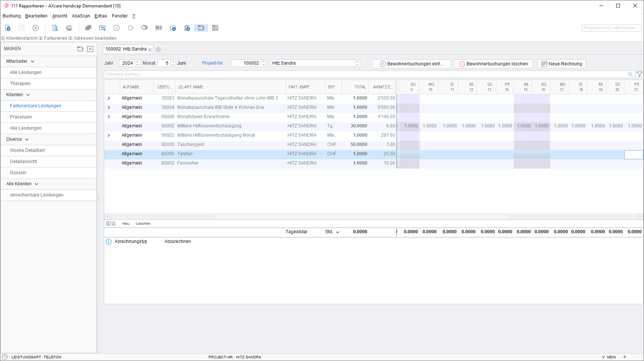The height and width of the screenshot is (361, 644).
Task: Click Bewohnerbuchungen löschen button
Action: (x=493, y=64)
